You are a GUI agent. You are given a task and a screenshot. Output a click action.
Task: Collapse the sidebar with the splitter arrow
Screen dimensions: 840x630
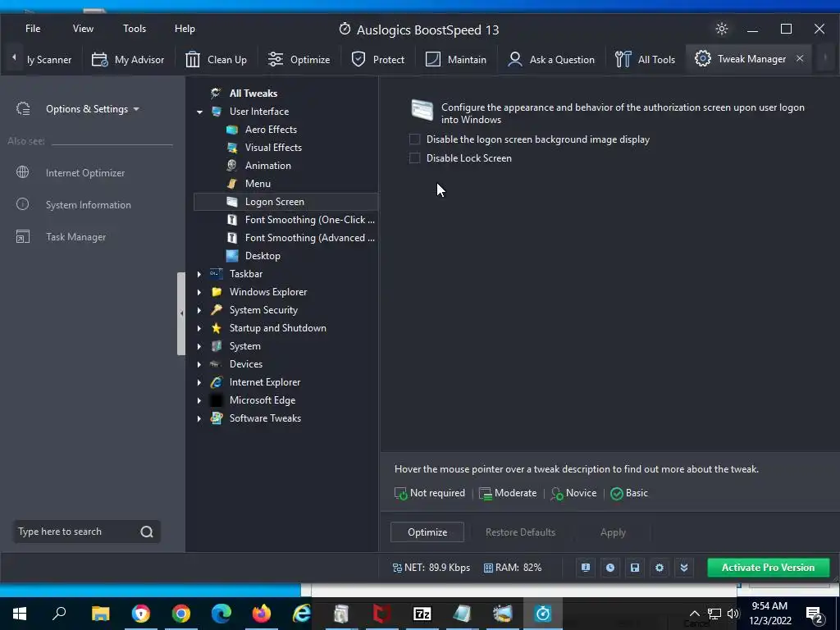(x=181, y=313)
